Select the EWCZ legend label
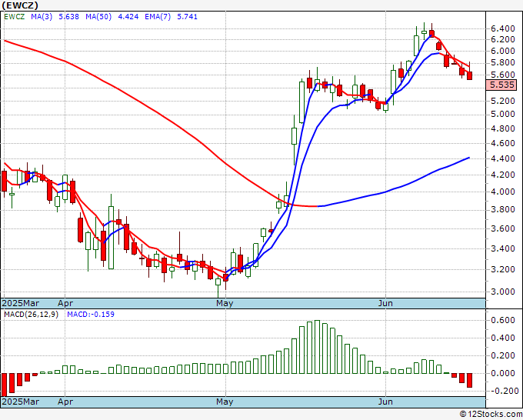The height and width of the screenshot is (420, 523). pos(15,17)
